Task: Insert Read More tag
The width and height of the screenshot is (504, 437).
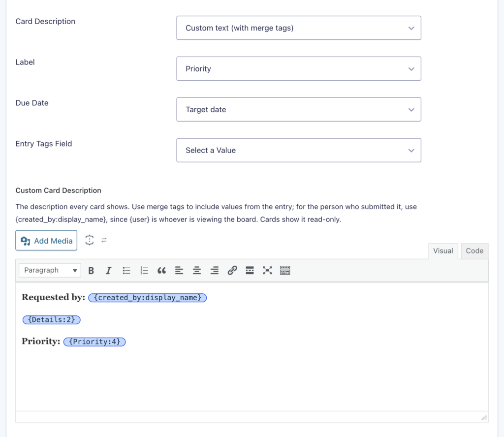Action: (x=250, y=271)
